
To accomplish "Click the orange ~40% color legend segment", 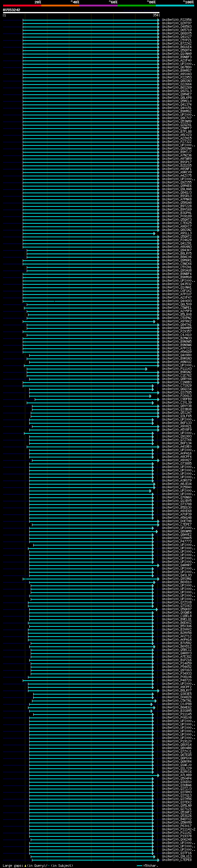I will coord(60,6).
